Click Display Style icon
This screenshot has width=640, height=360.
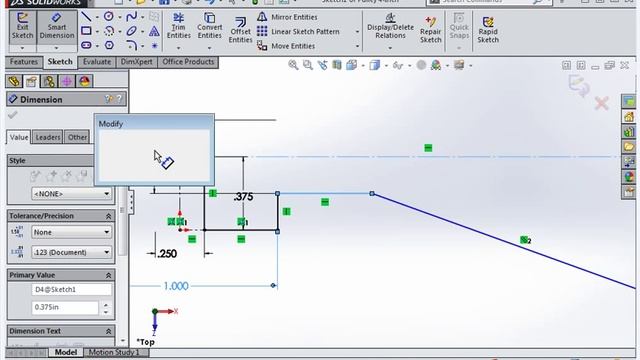click(374, 65)
